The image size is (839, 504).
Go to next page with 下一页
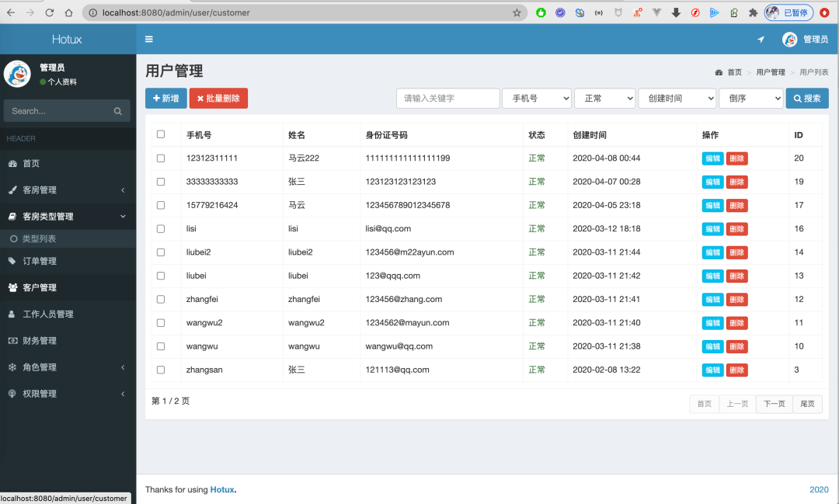click(x=774, y=404)
